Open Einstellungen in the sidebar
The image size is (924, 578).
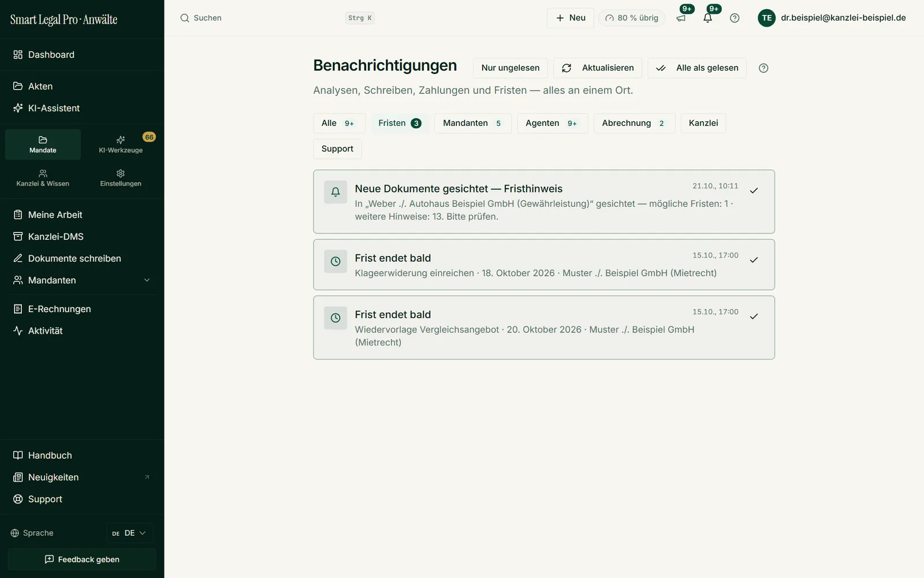(x=121, y=178)
